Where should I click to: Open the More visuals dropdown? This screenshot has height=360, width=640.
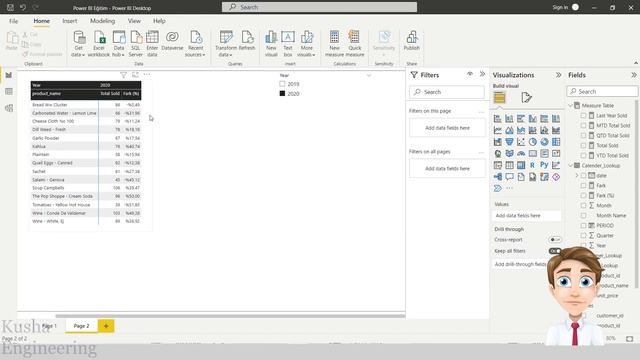click(307, 44)
